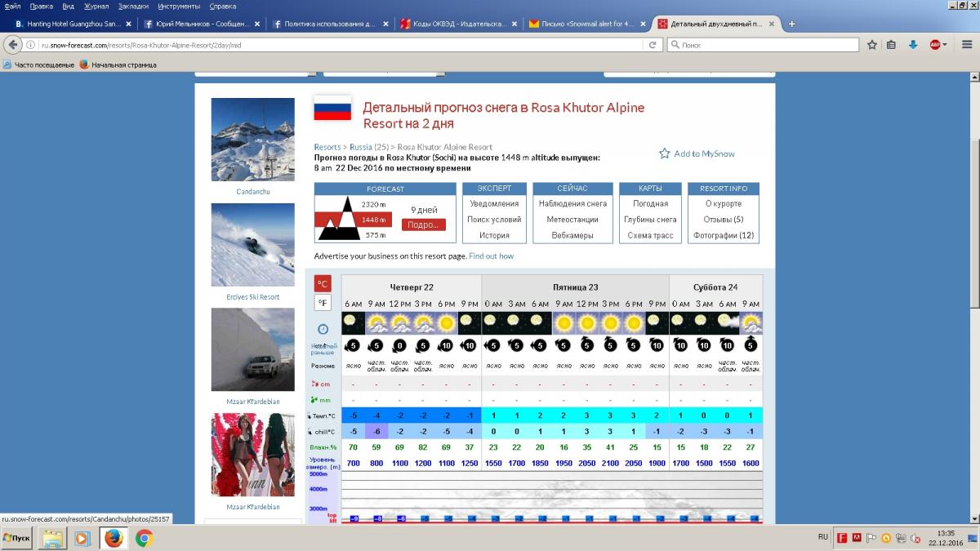Open the Схема трасс link

650,235
